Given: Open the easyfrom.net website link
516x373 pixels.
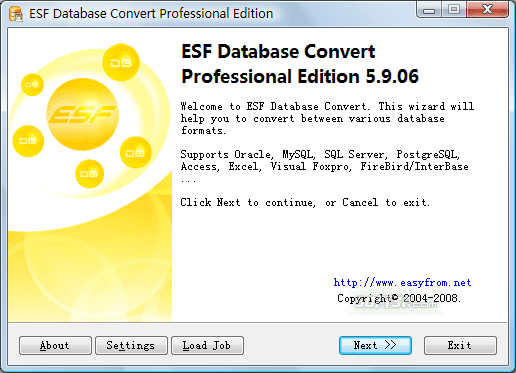Looking at the screenshot, I should click(402, 283).
